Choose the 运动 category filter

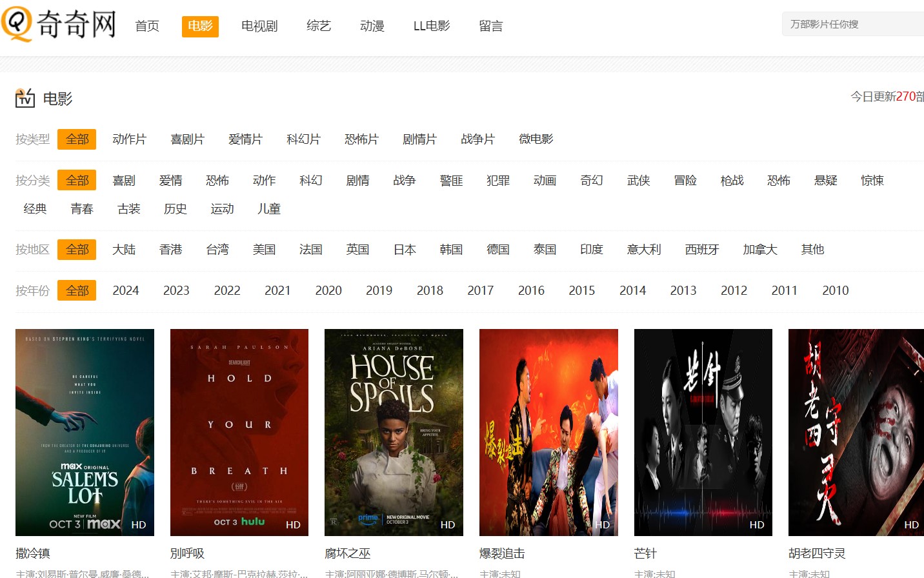click(223, 209)
